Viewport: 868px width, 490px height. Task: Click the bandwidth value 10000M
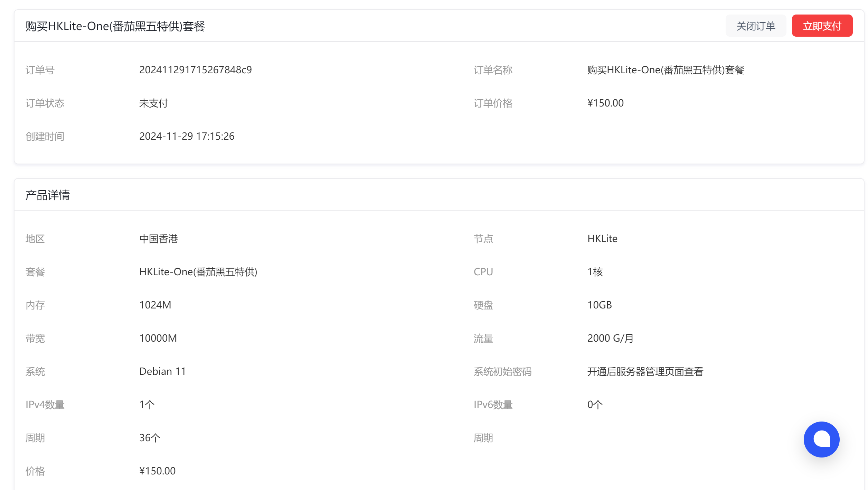[158, 338]
